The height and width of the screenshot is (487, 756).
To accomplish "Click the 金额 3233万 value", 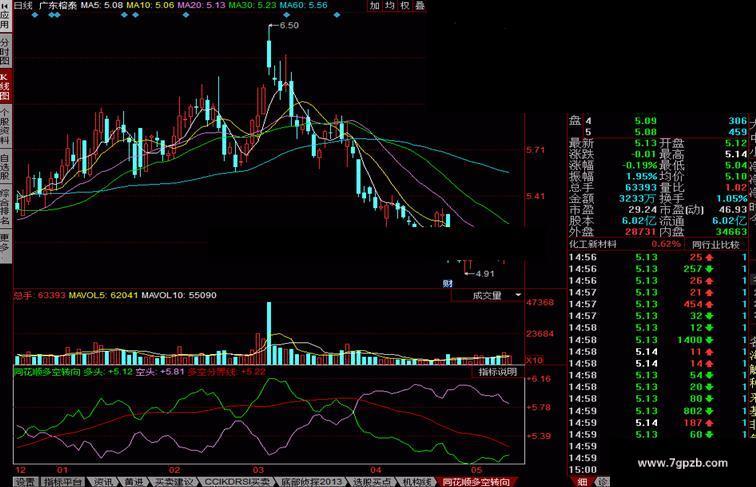I will coord(637,199).
